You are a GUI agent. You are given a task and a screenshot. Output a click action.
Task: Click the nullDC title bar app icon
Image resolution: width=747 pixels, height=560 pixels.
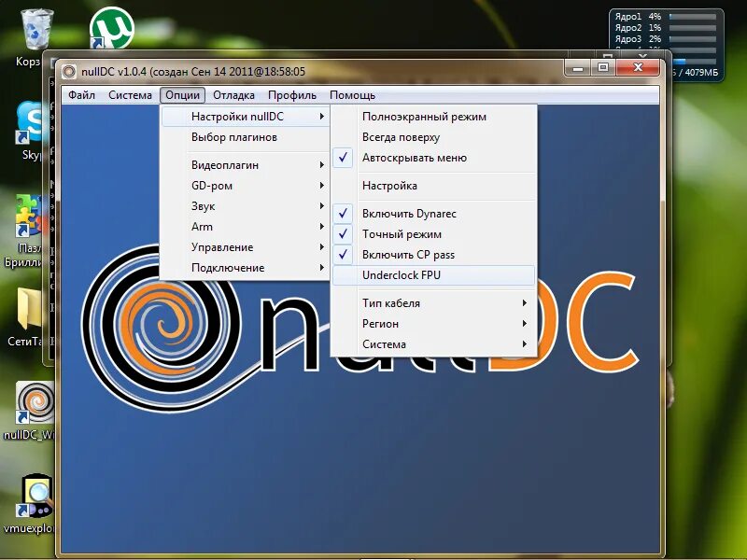click(x=69, y=72)
